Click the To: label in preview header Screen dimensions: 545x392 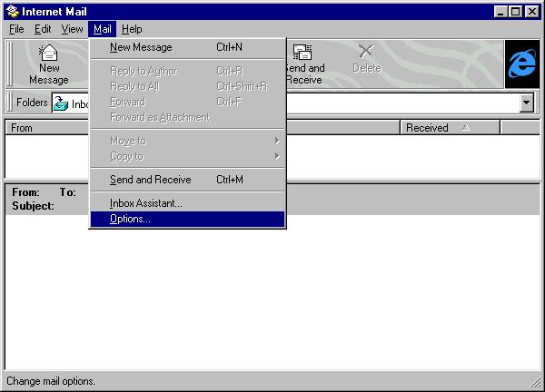point(68,192)
